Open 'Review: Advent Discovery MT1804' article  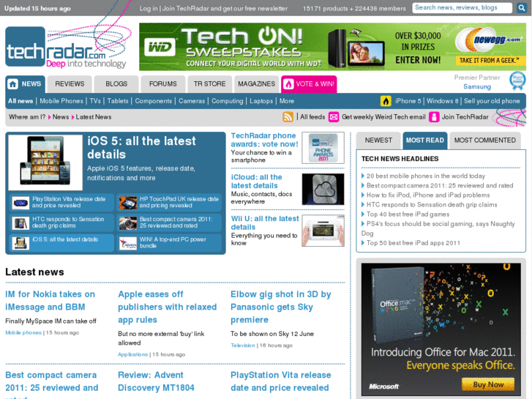pos(156,381)
